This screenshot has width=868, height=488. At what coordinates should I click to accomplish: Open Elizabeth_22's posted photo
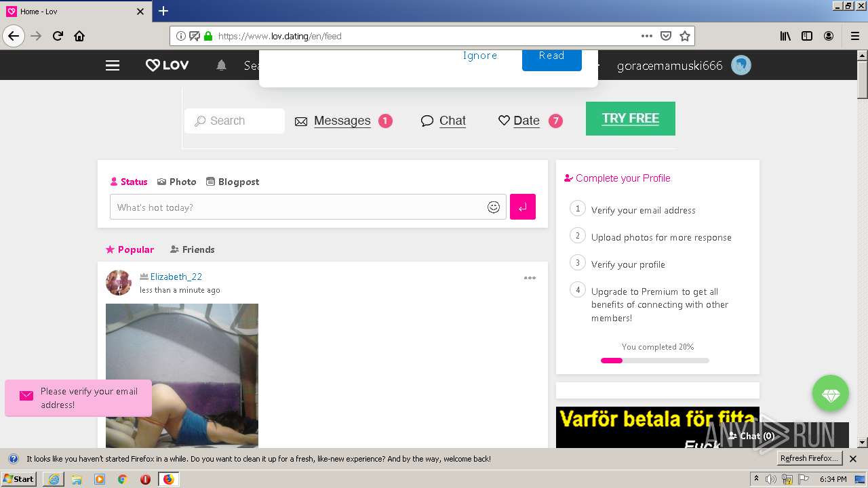[182, 375]
